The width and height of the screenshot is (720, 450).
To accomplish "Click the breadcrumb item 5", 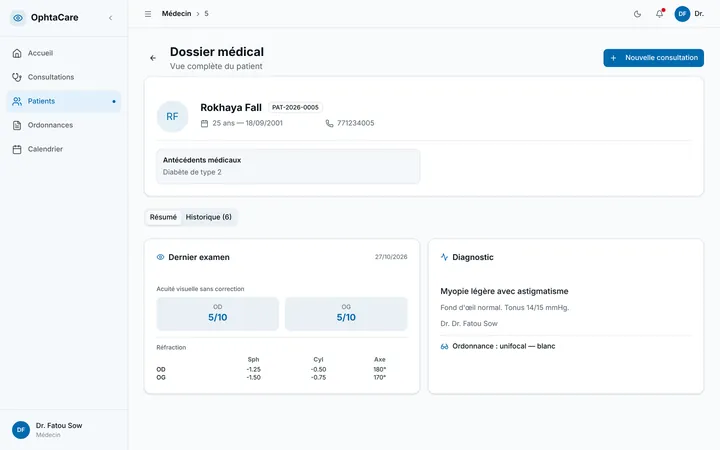I will tap(206, 14).
